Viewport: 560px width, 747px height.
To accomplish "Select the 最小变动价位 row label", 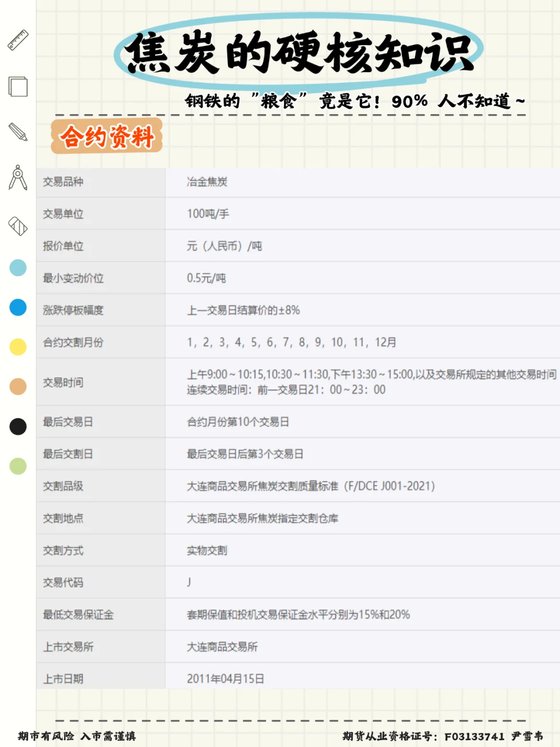I will tap(73, 278).
